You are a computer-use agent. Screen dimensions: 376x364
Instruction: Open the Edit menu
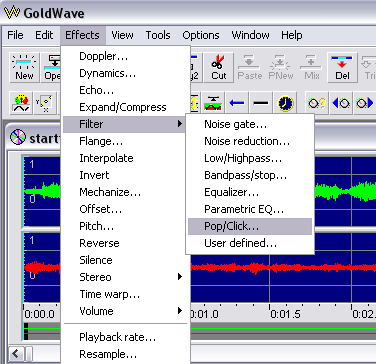pyautogui.click(x=44, y=35)
